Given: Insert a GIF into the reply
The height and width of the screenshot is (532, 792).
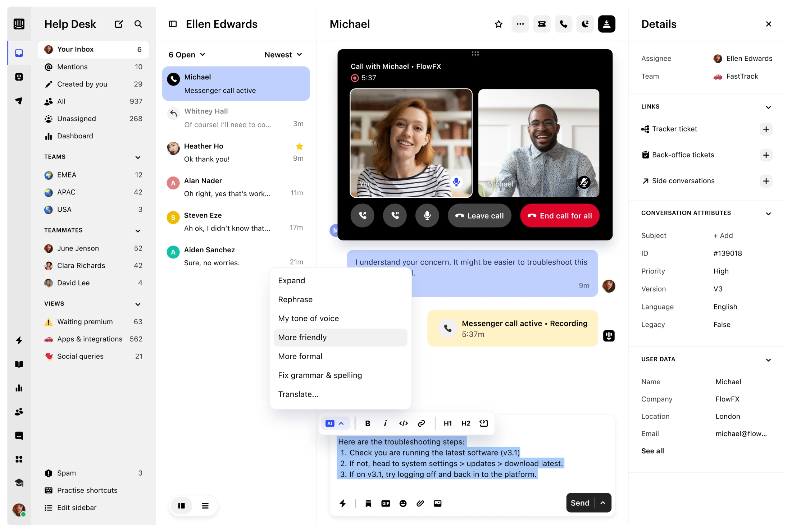Looking at the screenshot, I should tap(386, 503).
